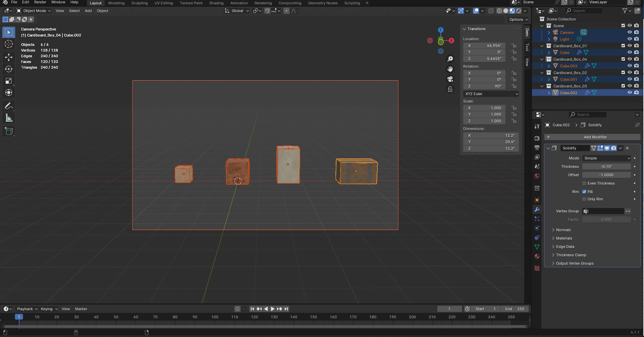Toggle Solidify modifier realtime display
The image size is (644, 337).
(x=607, y=148)
